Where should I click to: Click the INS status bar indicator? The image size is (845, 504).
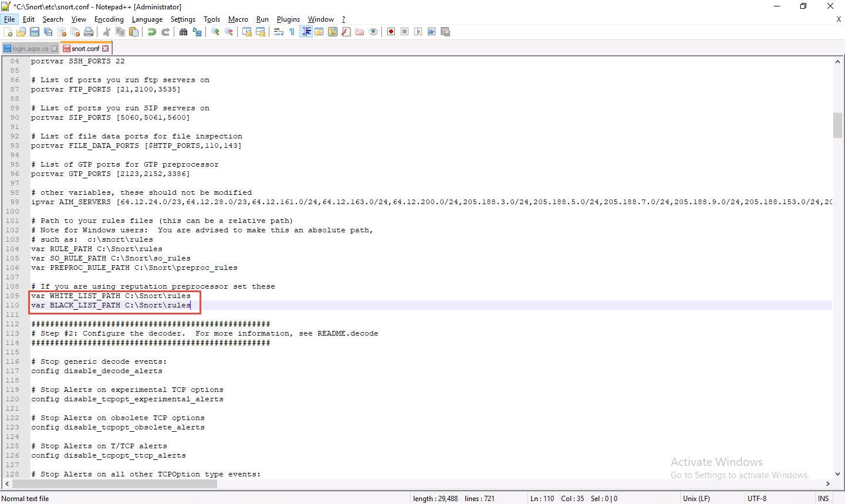[823, 499]
